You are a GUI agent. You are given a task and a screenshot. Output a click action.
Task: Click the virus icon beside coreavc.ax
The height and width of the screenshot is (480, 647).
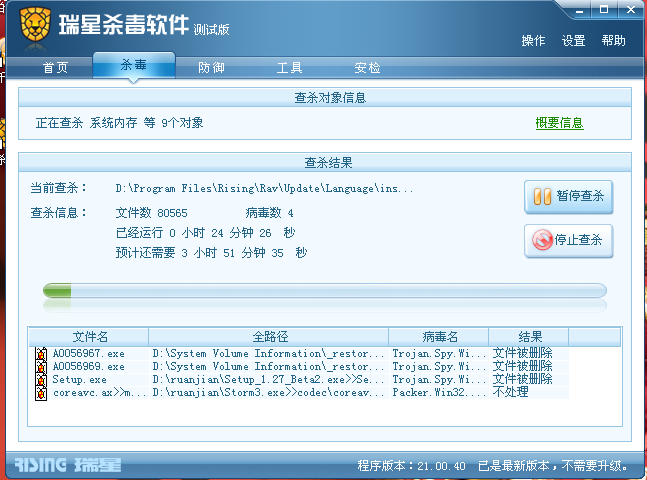pyautogui.click(x=41, y=393)
